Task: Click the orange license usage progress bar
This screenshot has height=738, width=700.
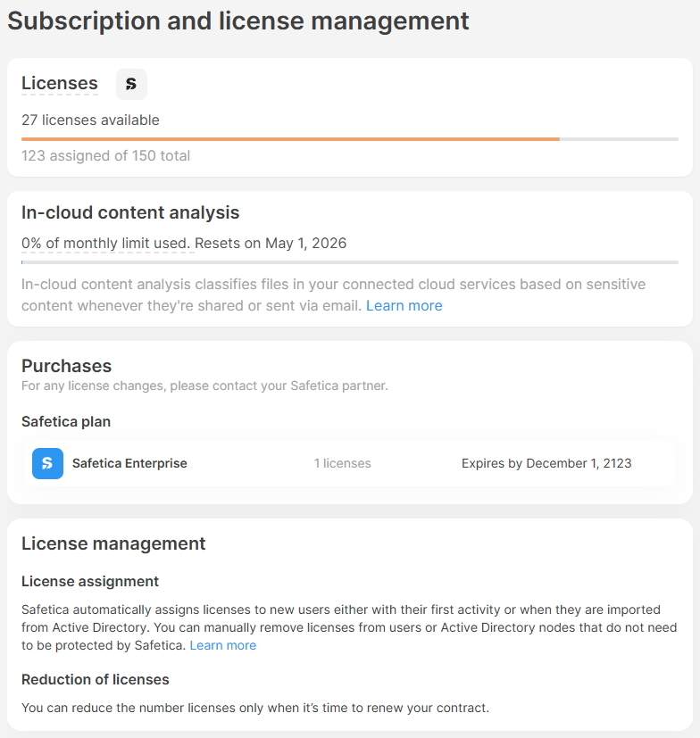Action: tap(290, 139)
